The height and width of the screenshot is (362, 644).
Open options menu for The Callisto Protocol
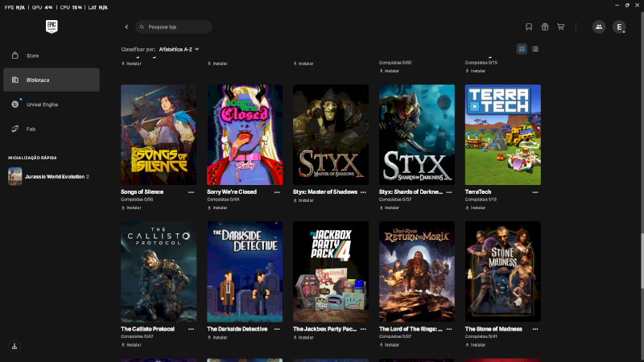(x=191, y=329)
